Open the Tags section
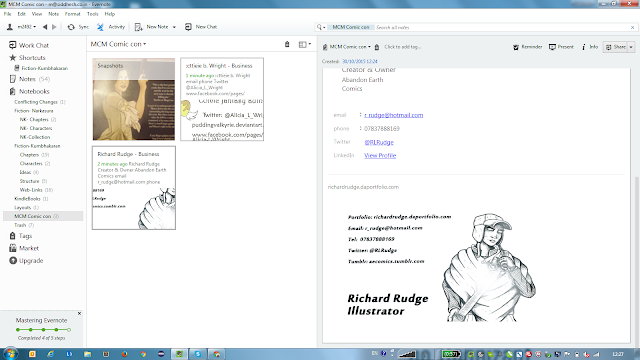The image size is (640, 360). 21,236
